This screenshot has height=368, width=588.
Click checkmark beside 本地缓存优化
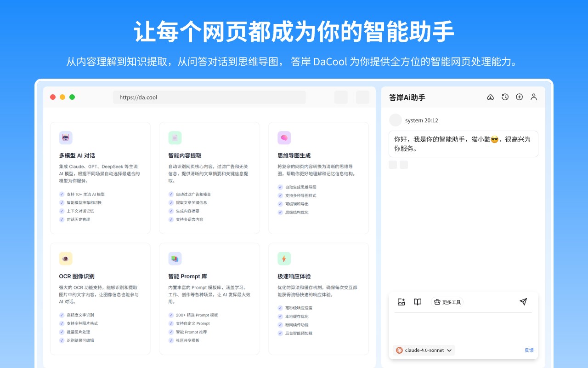click(x=280, y=316)
